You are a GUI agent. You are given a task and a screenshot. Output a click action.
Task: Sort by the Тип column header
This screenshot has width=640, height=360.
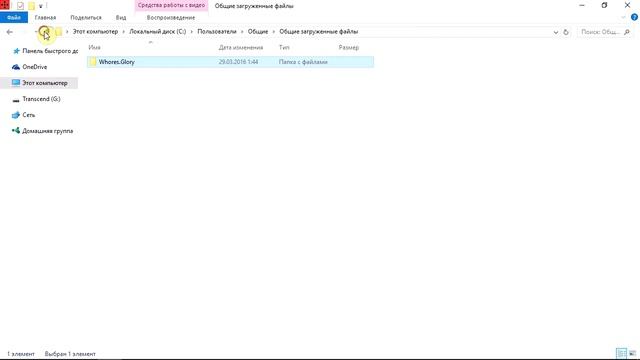click(284, 47)
